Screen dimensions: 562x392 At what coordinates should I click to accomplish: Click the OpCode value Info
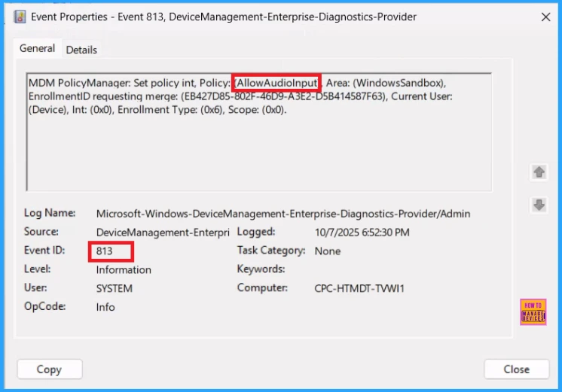(x=105, y=307)
